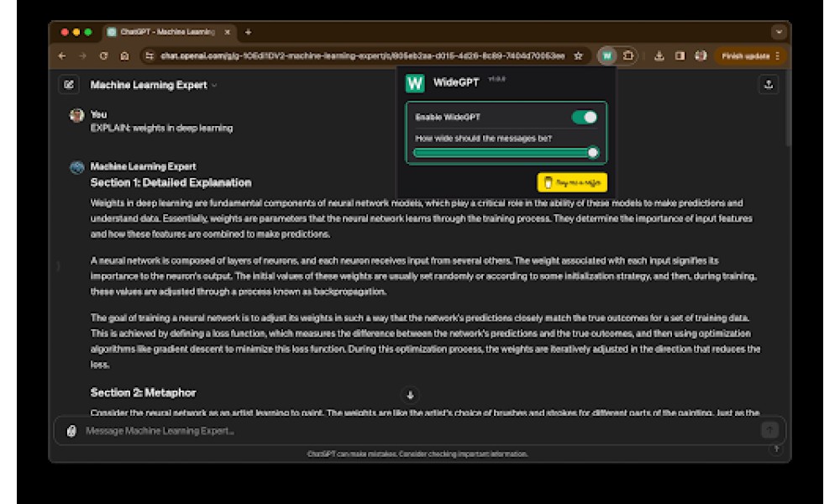Open the browser profile avatar
This screenshot has height=504, width=840.
(701, 55)
